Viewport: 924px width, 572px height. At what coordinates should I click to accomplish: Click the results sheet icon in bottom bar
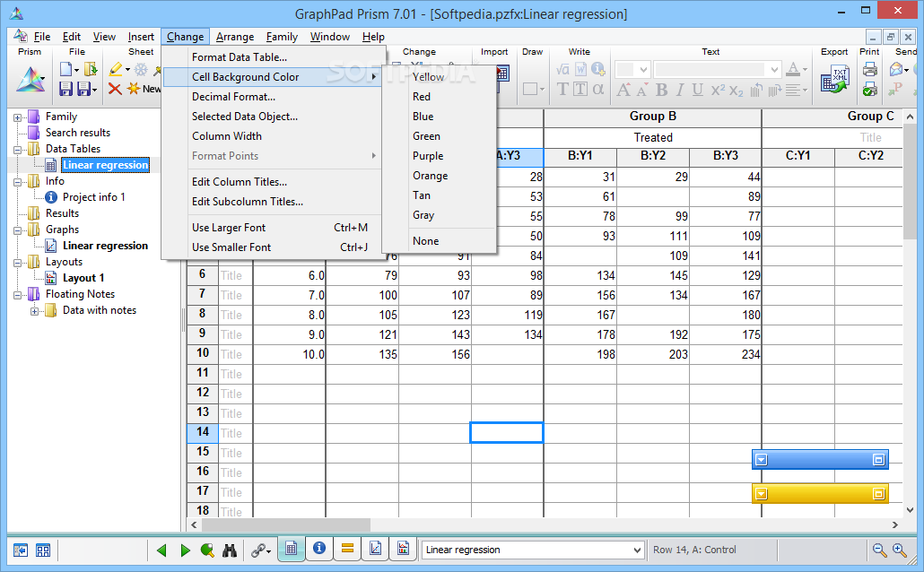point(348,549)
